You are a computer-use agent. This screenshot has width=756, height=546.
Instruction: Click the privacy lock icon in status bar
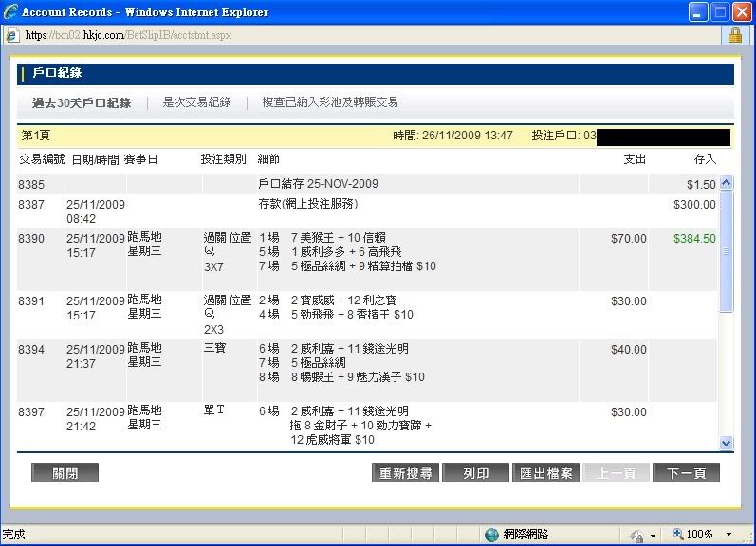[636, 536]
